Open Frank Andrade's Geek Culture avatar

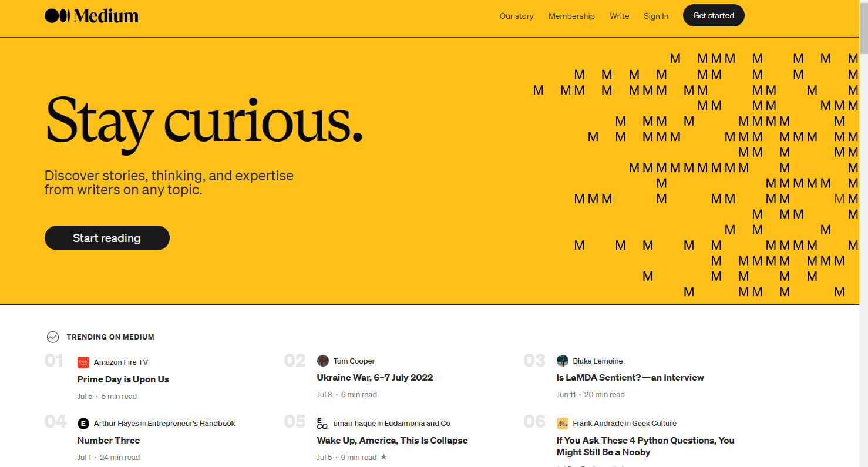click(563, 424)
